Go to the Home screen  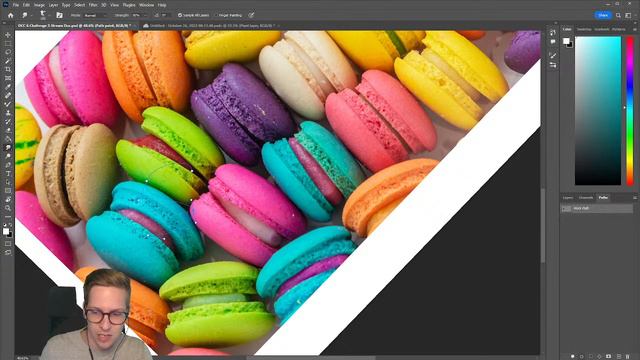pos(11,15)
